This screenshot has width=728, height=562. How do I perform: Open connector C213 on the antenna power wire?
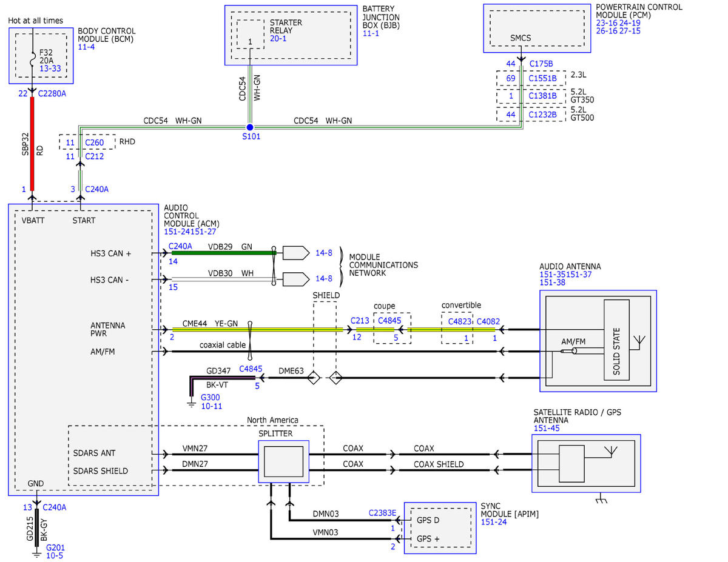coord(360,319)
